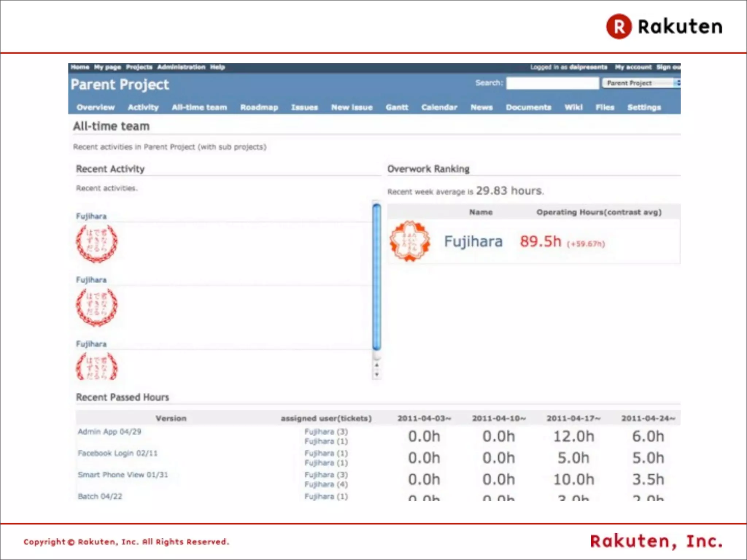This screenshot has width=747, height=560.
Task: Open the Gantt tab
Action: pos(396,107)
